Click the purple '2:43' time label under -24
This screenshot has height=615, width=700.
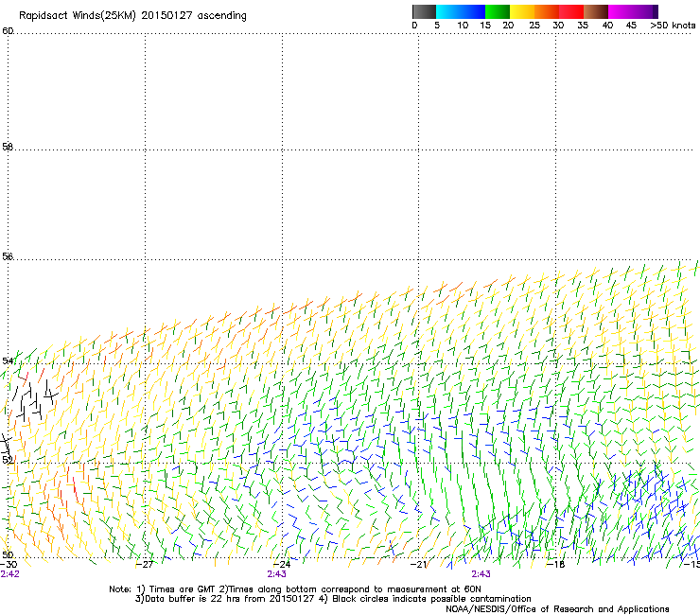(x=277, y=574)
